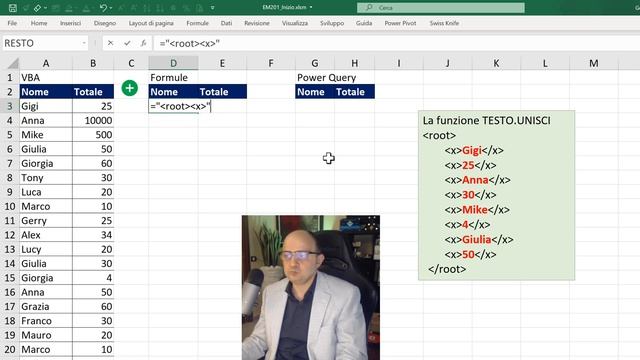Viewport: 640px width, 360px height.
Task: Click the presenter webcam video overlay
Action: click(311, 287)
